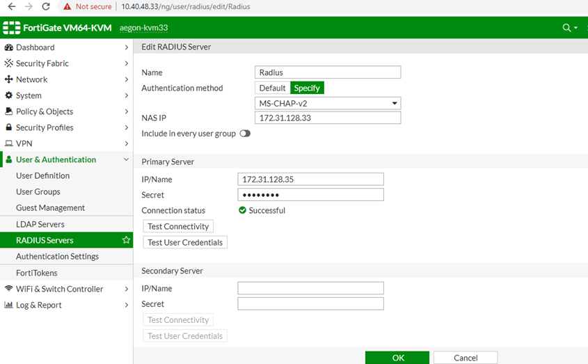This screenshot has width=588, height=364.
Task: Click the Security Fabric icon in sidebar
Action: pyautogui.click(x=9, y=63)
